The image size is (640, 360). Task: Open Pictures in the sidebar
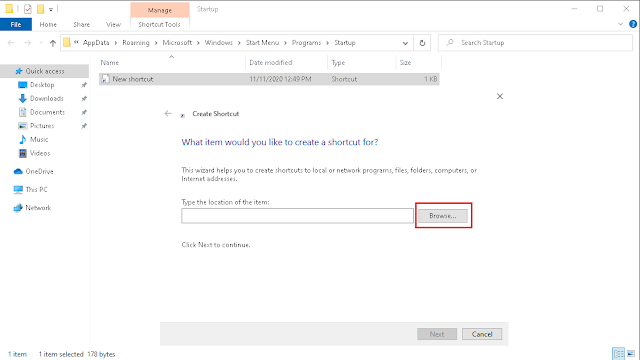42,126
